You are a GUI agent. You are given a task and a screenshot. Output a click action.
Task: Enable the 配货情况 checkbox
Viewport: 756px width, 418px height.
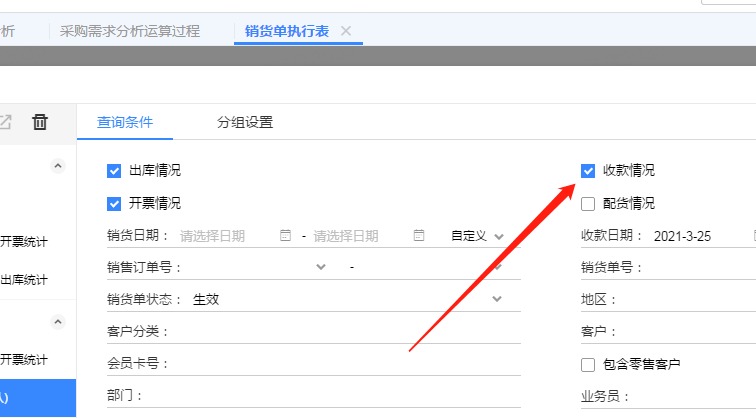pos(588,203)
